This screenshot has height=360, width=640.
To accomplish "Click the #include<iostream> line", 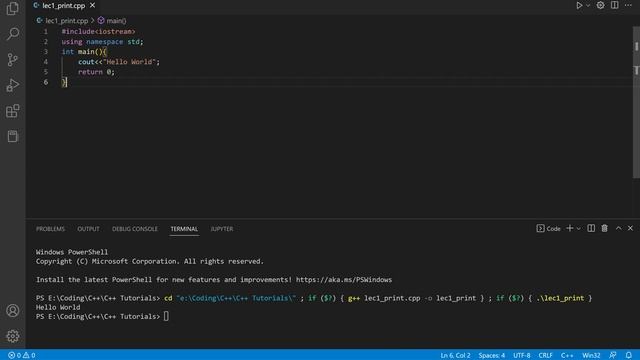I will tap(98, 31).
